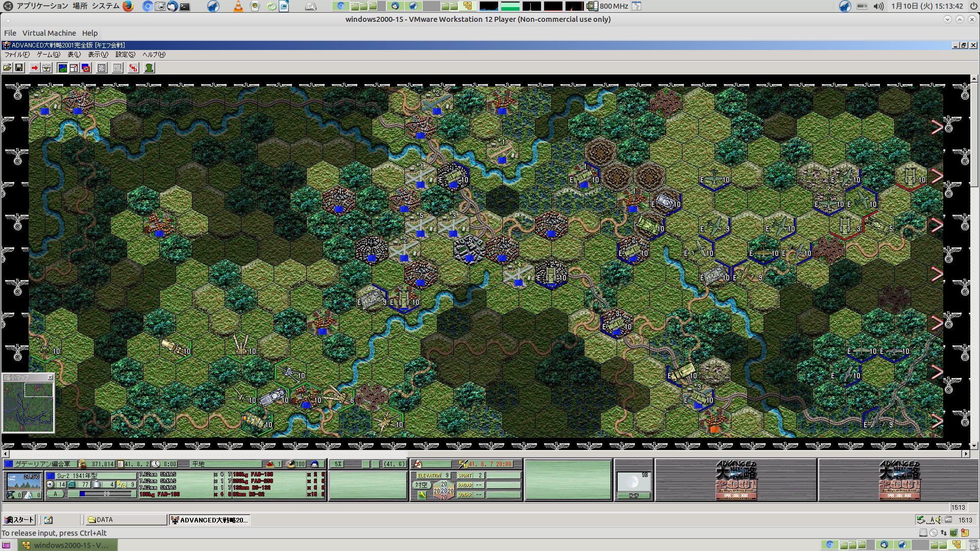Toggle the terrain map view toolbar icon
The height and width of the screenshot is (551, 980).
[x=62, y=68]
